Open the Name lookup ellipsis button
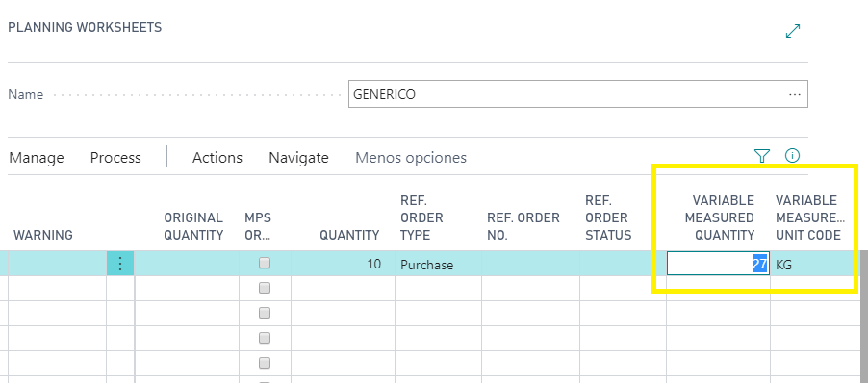The width and height of the screenshot is (868, 383). [795, 94]
